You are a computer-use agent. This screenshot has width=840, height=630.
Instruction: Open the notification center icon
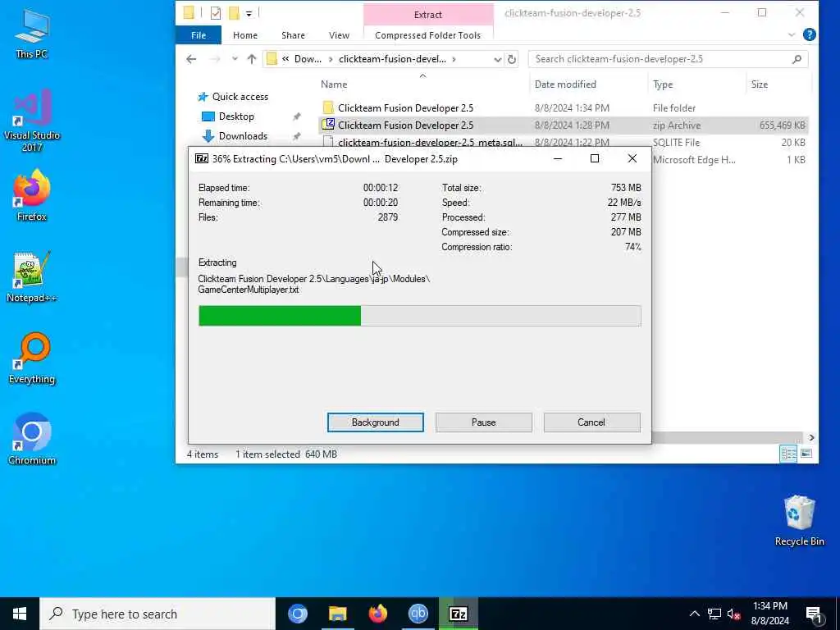click(813, 614)
